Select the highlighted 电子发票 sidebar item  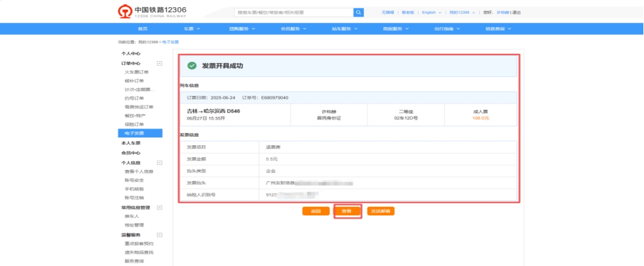[140, 133]
